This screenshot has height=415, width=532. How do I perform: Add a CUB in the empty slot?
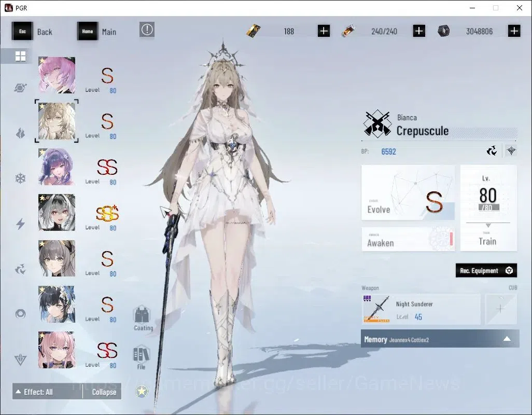[501, 309]
